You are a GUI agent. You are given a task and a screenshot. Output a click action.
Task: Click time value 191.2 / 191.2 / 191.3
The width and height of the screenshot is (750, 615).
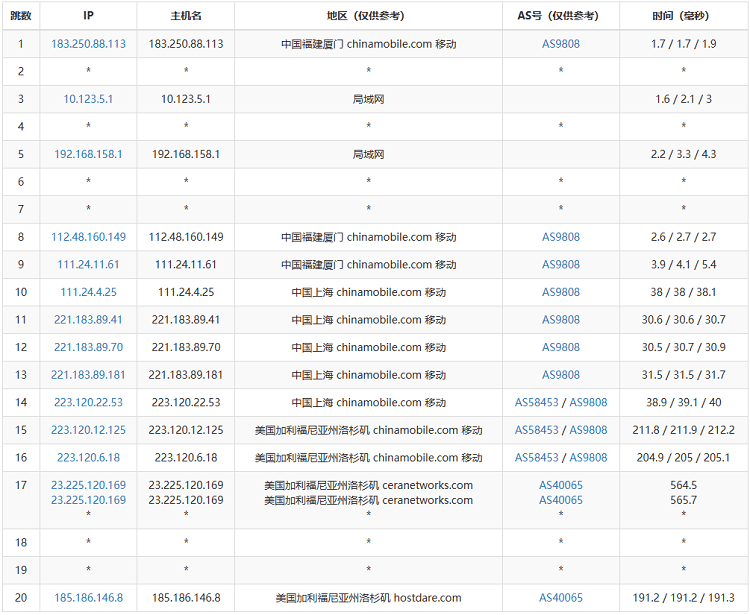pyautogui.click(x=684, y=598)
